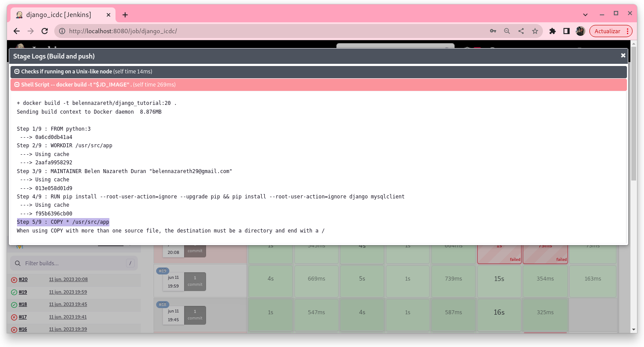
Task: Click the browser URL address bar
Action: [x=271, y=31]
